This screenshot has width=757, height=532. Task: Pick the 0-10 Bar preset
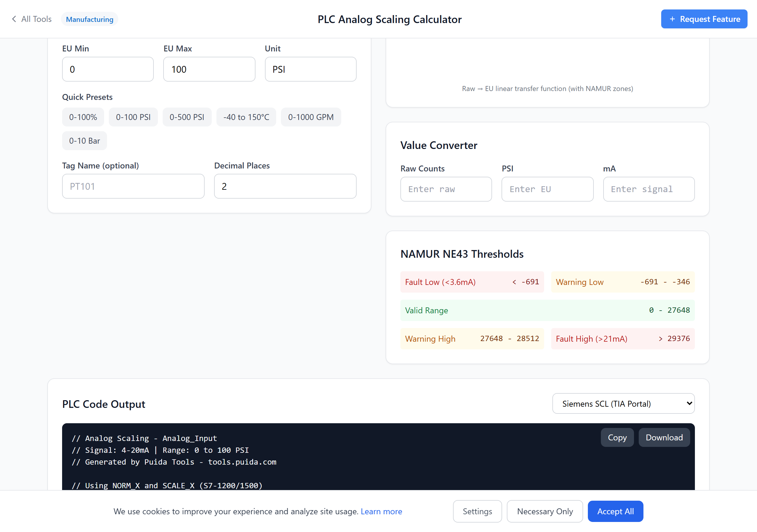click(x=84, y=141)
